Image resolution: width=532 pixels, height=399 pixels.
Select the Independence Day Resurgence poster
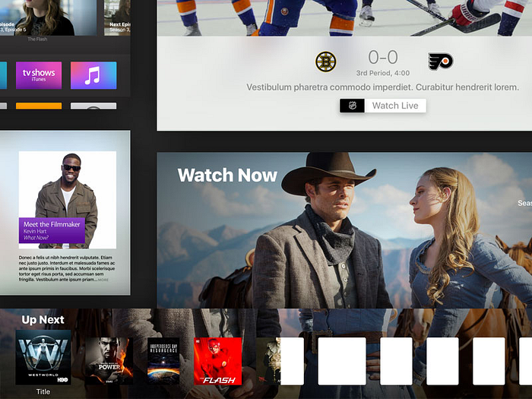tap(163, 361)
